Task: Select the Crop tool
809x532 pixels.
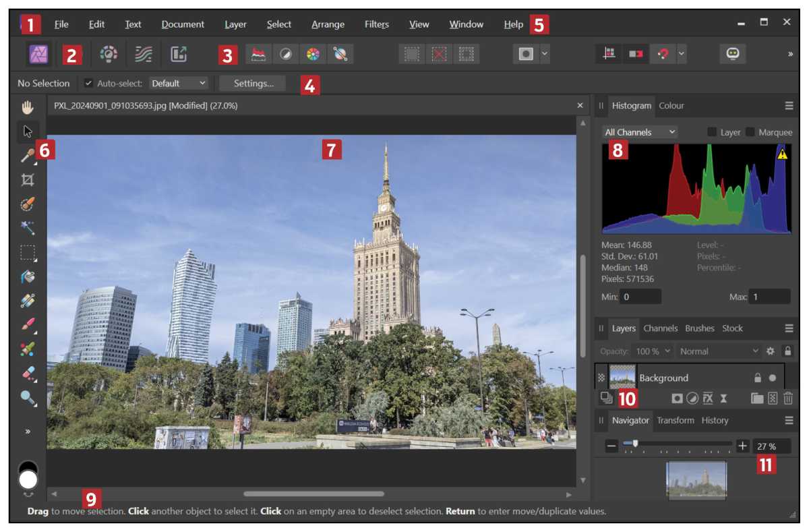Action: tap(27, 181)
